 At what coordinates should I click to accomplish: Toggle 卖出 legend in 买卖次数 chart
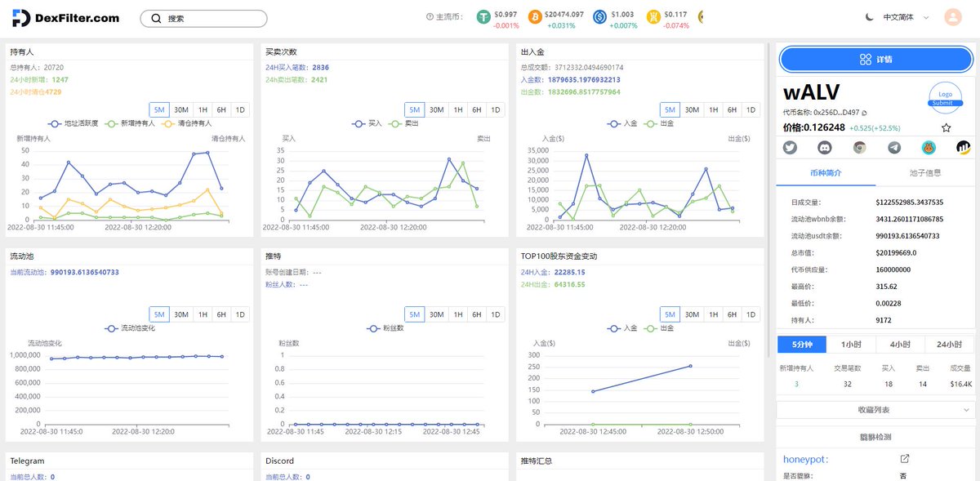click(x=404, y=123)
